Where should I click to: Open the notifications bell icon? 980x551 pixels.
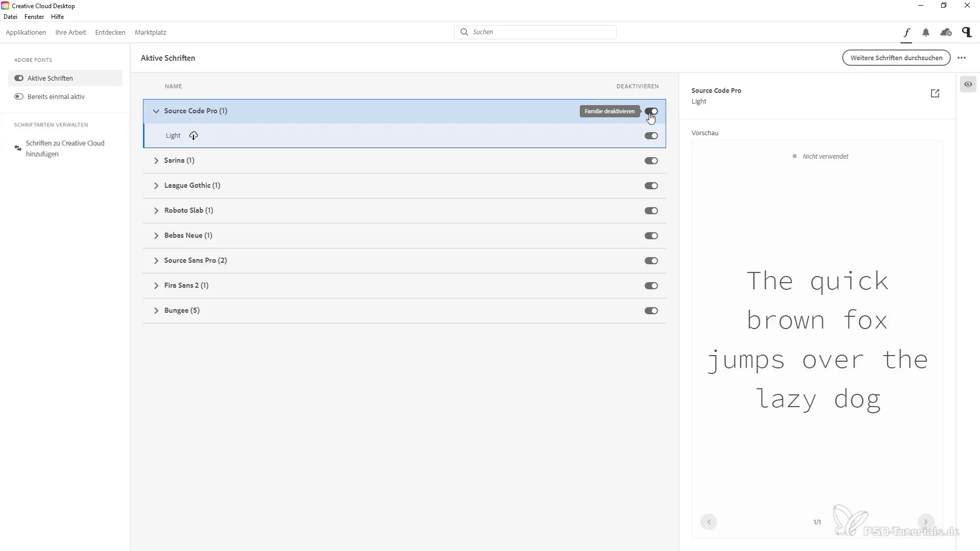(x=926, y=33)
